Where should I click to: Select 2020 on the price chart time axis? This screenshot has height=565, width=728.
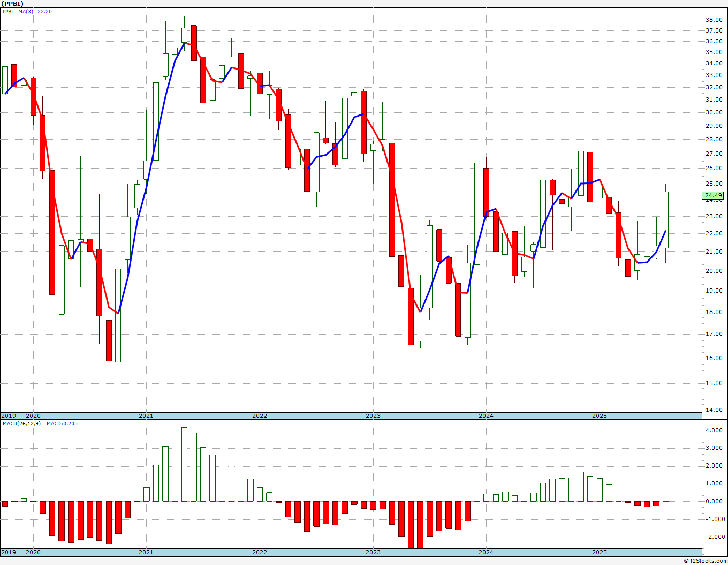click(x=33, y=416)
